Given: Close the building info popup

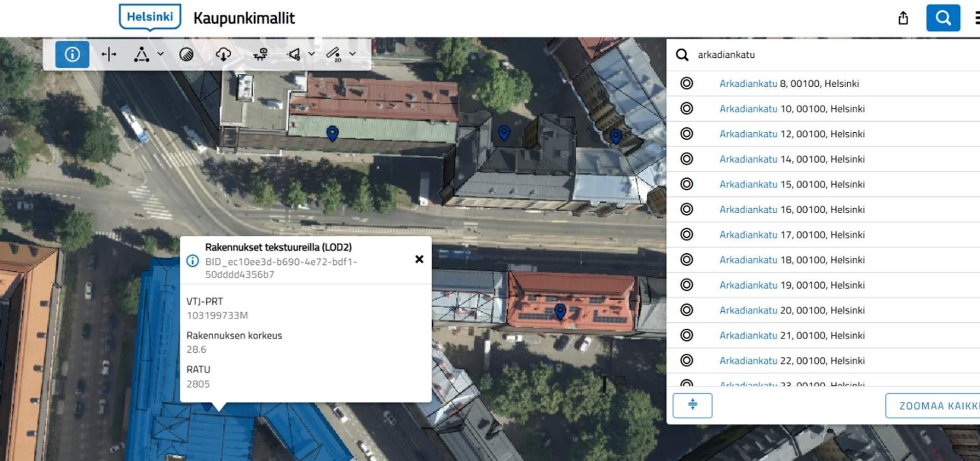Looking at the screenshot, I should point(419,259).
